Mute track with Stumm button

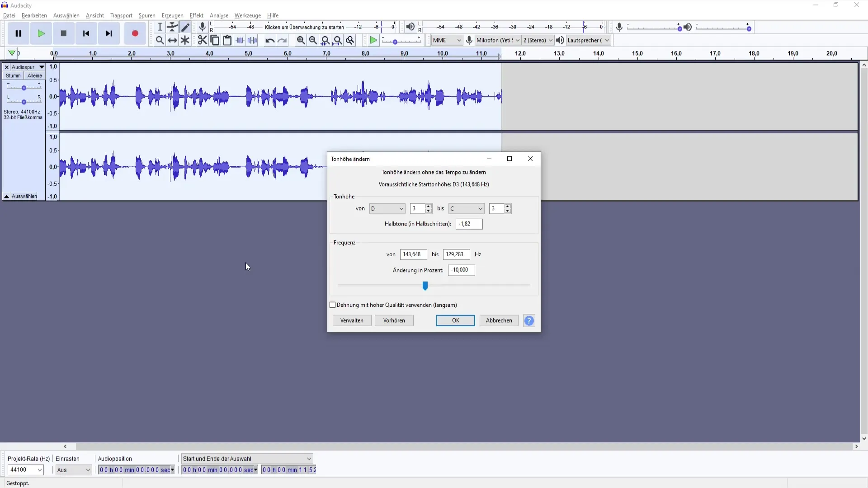click(13, 75)
